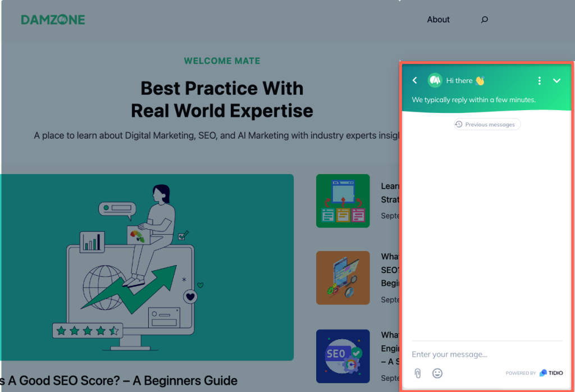This screenshot has height=392, width=575.
Task: Click the browser-window thumbnail beside Learn Strategies
Action: (x=343, y=201)
